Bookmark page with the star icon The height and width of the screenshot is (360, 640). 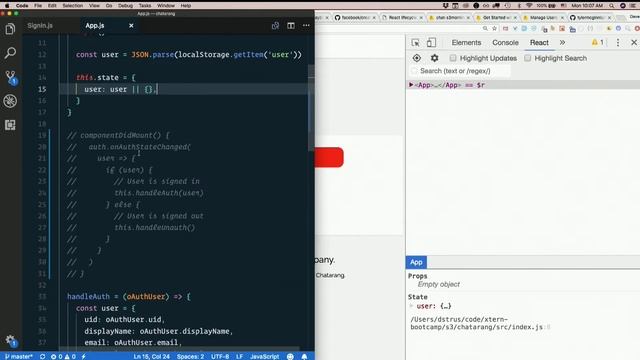pos(494,29)
